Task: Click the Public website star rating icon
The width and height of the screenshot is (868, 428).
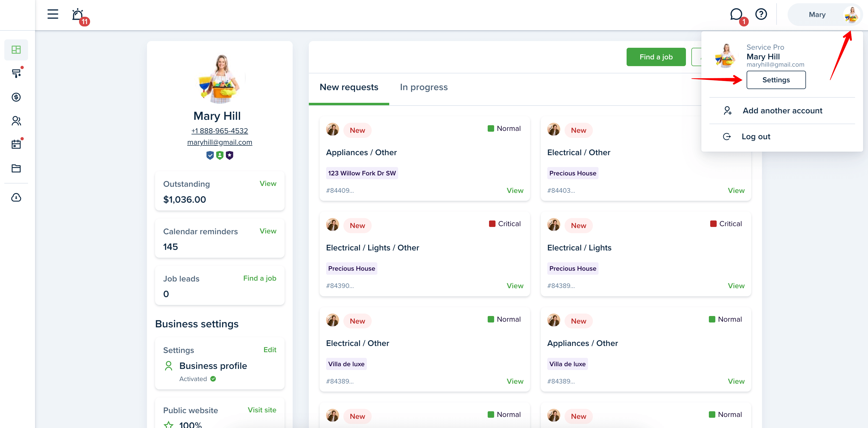Action: tap(169, 425)
